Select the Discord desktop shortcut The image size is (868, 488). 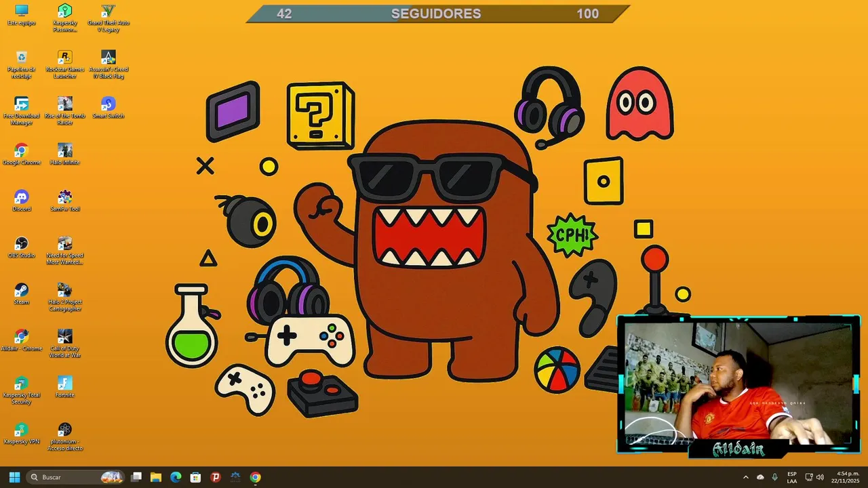pyautogui.click(x=22, y=201)
